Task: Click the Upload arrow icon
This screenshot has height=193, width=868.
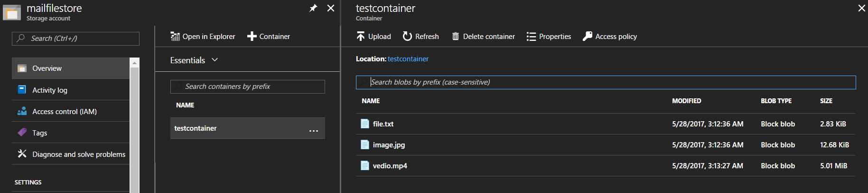Action: 361,36
